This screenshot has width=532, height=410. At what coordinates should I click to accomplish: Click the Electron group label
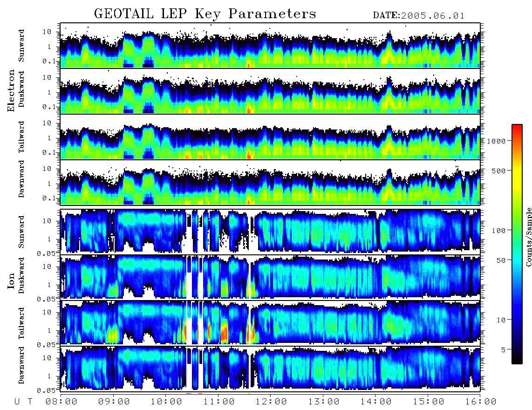[x=11, y=90]
